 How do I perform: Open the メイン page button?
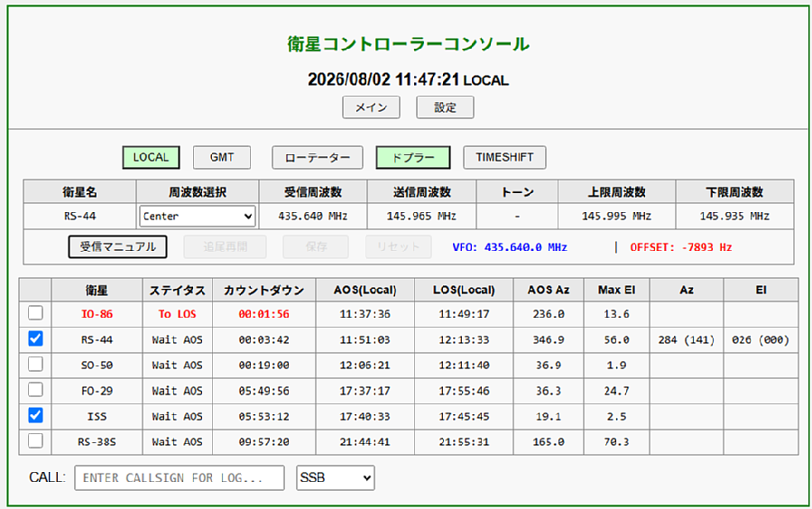pos(371,107)
